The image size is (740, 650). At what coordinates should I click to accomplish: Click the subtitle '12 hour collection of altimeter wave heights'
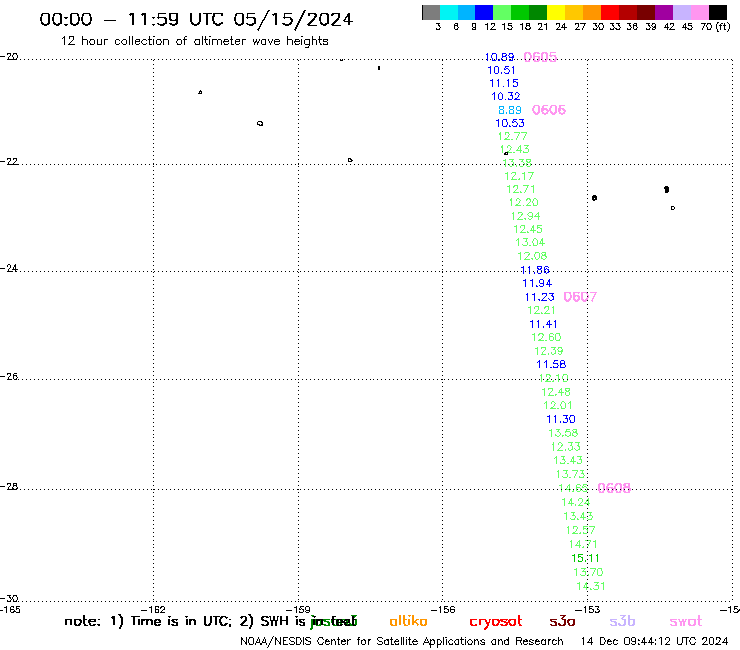click(194, 42)
